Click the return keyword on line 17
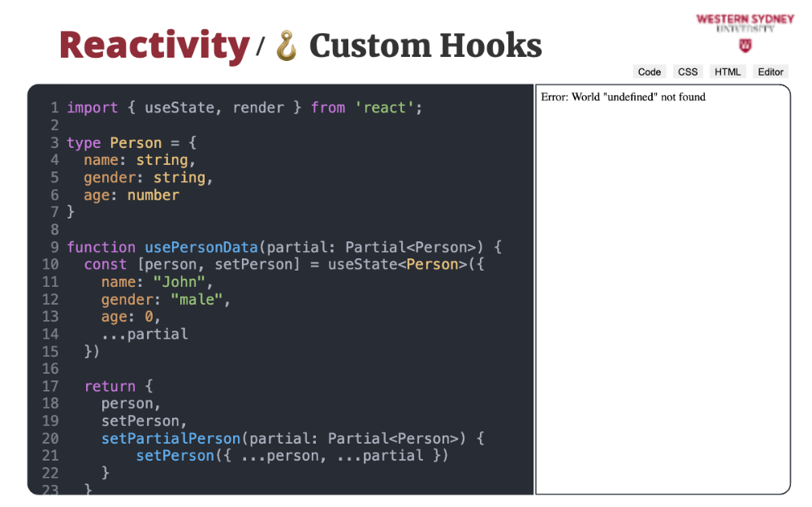 110,387
